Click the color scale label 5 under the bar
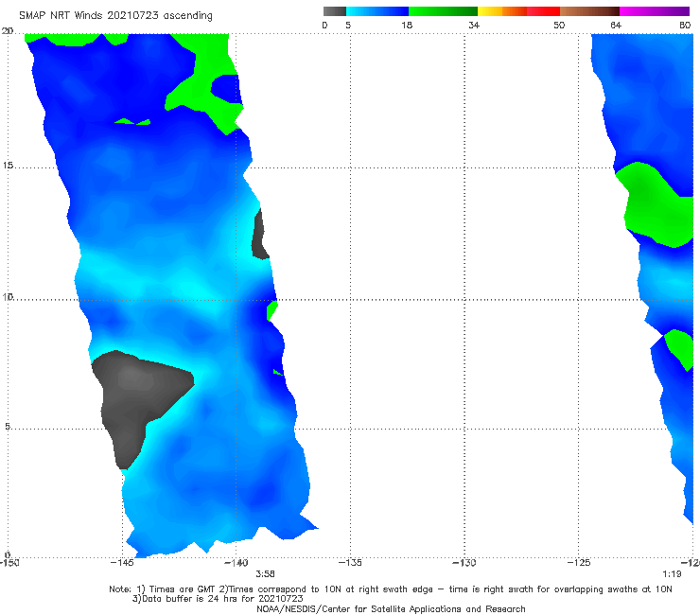This screenshot has width=700, height=615. [348, 25]
